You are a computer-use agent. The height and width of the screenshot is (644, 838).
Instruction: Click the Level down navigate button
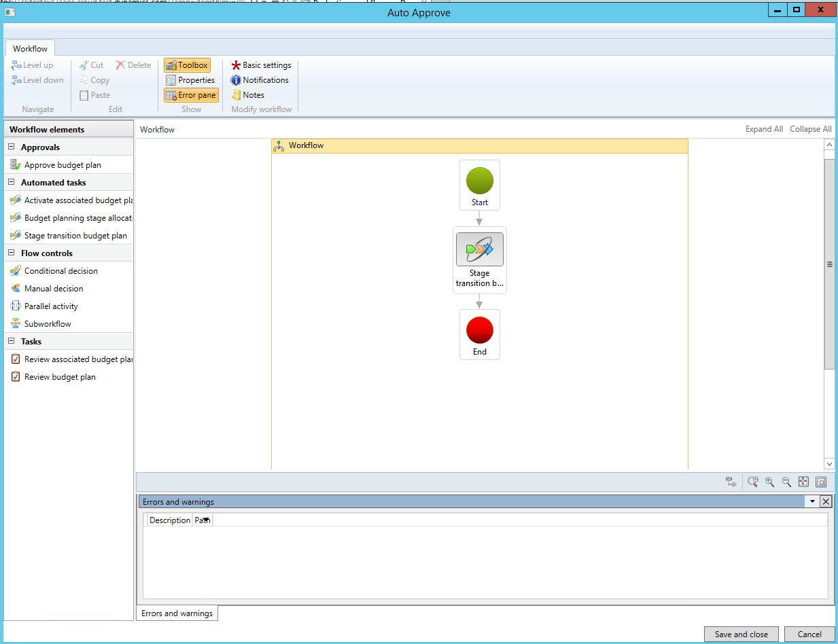(x=37, y=80)
